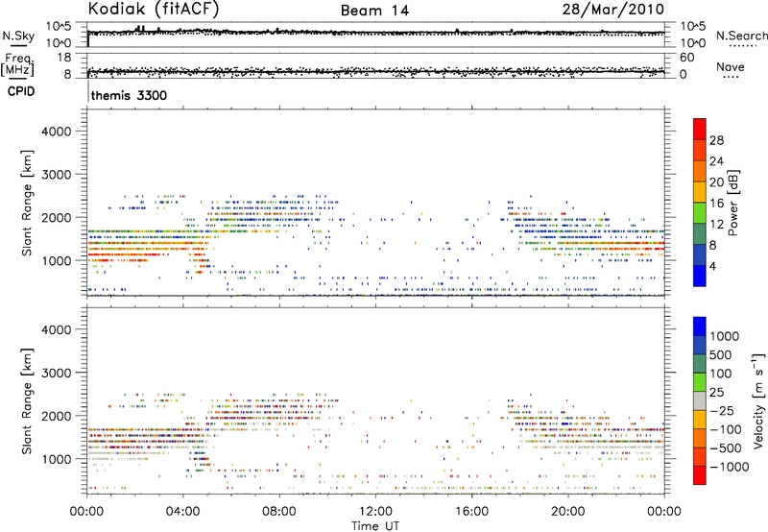This screenshot has height=532, width=768.
Task: Click the '16:00' time axis label
Action: click(x=471, y=512)
